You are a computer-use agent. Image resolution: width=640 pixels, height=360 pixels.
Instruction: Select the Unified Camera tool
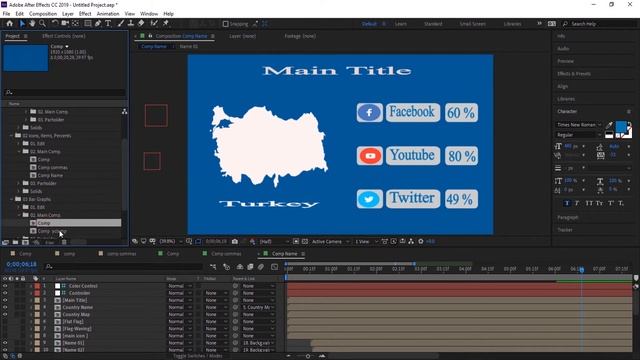(65, 24)
